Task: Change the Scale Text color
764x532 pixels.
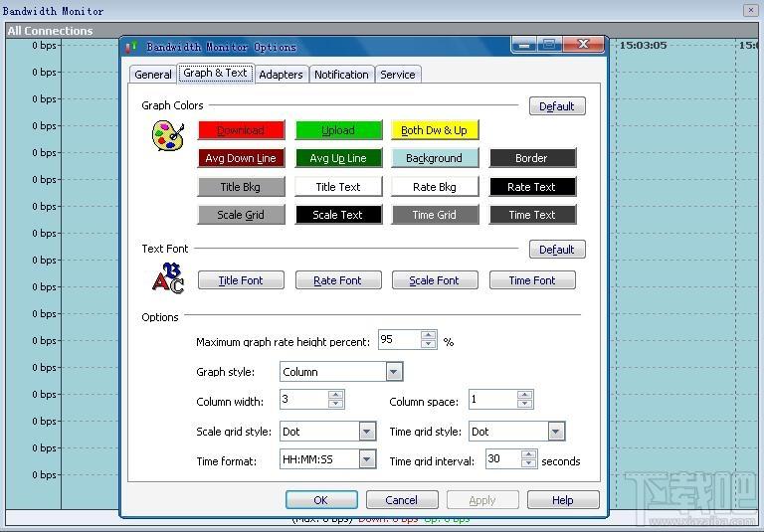Action: tap(338, 215)
